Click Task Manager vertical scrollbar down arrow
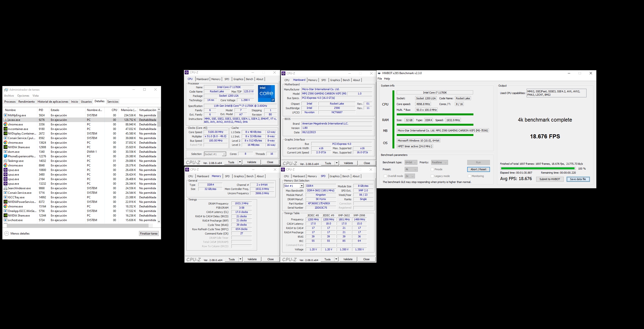This screenshot has height=329, width=644. (x=159, y=221)
